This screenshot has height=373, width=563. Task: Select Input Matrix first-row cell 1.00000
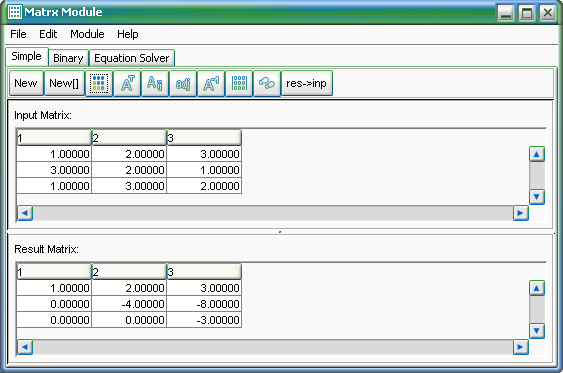tap(54, 154)
